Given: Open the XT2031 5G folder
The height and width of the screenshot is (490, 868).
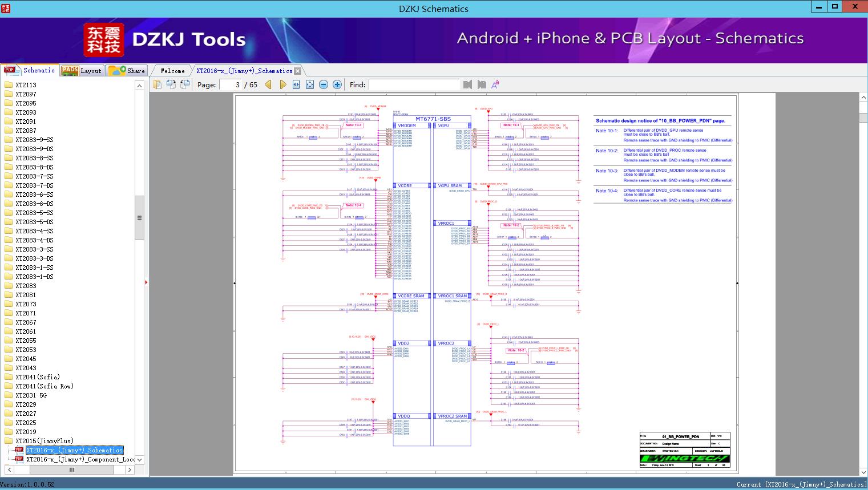Looking at the screenshot, I should [x=26, y=395].
